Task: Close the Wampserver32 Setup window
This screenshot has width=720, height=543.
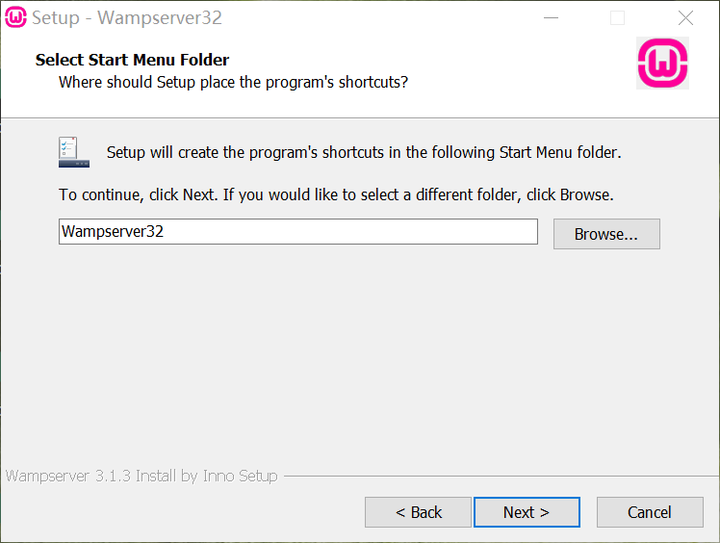Action: pos(685,18)
